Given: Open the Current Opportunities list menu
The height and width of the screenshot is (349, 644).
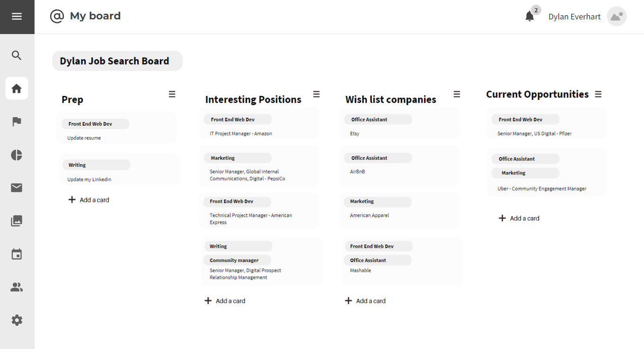Looking at the screenshot, I should (598, 94).
